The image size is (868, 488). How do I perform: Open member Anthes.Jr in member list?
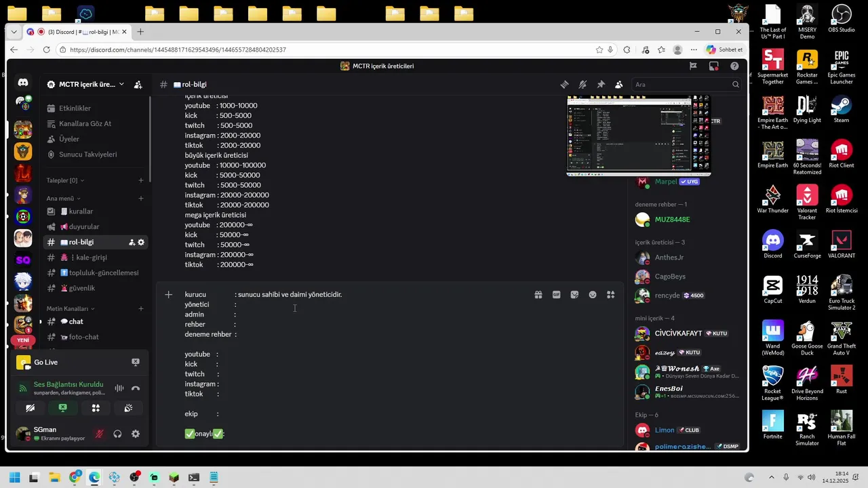coord(686,258)
